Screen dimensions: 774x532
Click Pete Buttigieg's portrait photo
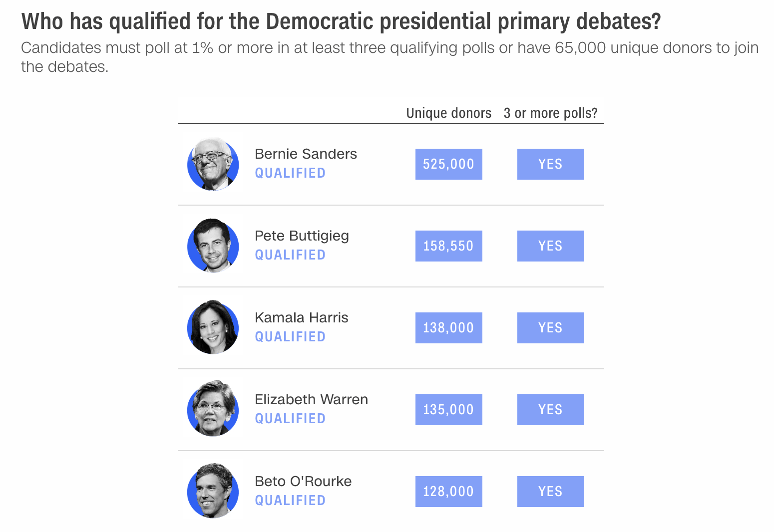213,246
